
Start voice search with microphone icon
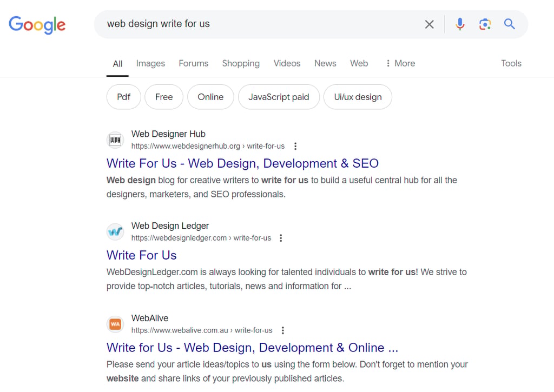(x=460, y=24)
